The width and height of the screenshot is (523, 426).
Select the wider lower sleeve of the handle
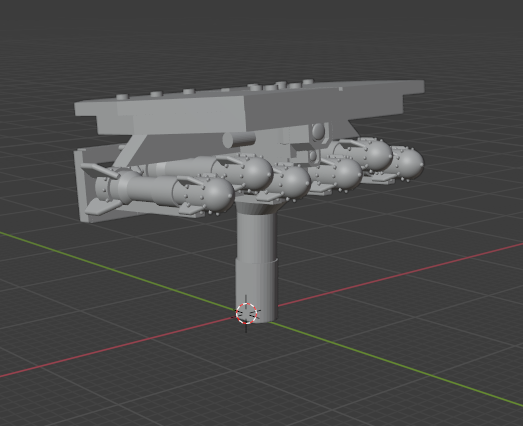point(256,289)
